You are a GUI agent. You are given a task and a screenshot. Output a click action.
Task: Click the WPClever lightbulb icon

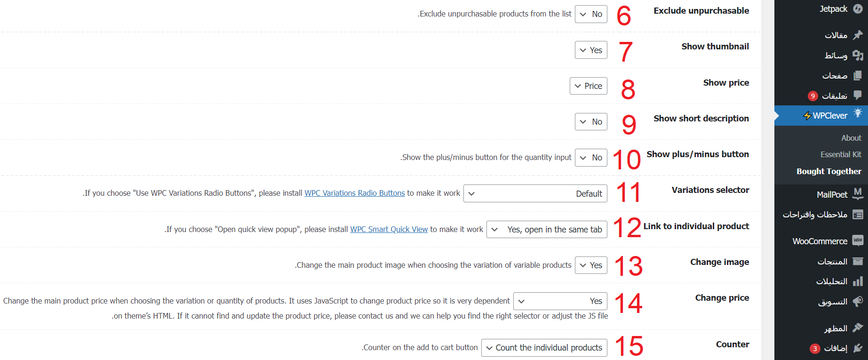pyautogui.click(x=858, y=113)
